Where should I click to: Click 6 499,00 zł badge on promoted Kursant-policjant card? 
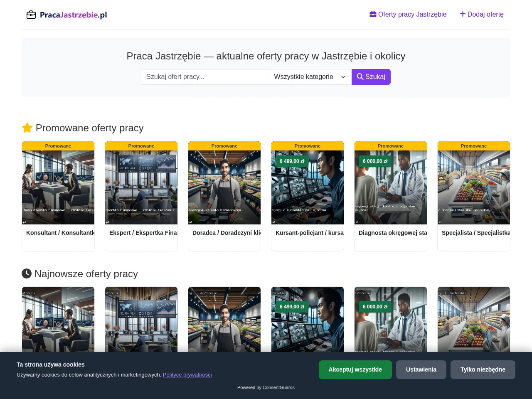292,161
